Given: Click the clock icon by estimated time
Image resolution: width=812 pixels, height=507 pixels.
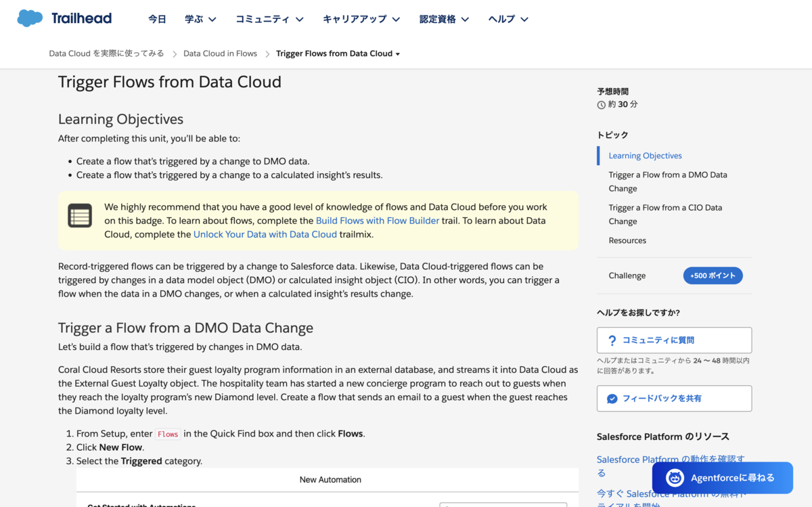Looking at the screenshot, I should [601, 105].
